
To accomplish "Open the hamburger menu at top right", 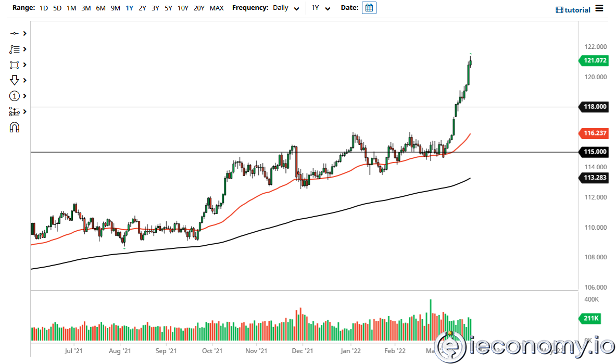I will coord(599,9).
